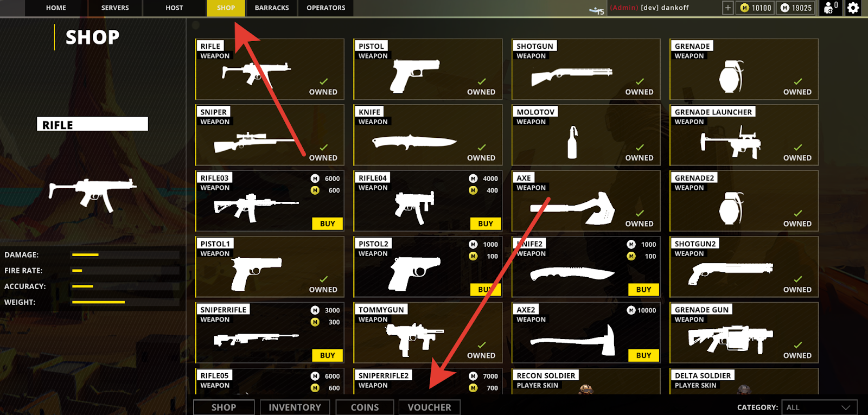The image size is (868, 415).
Task: Go to the Servers tab
Action: [115, 8]
